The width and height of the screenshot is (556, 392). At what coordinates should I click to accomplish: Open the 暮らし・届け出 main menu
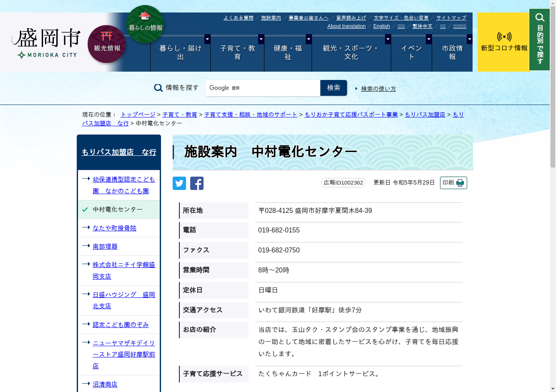180,53
